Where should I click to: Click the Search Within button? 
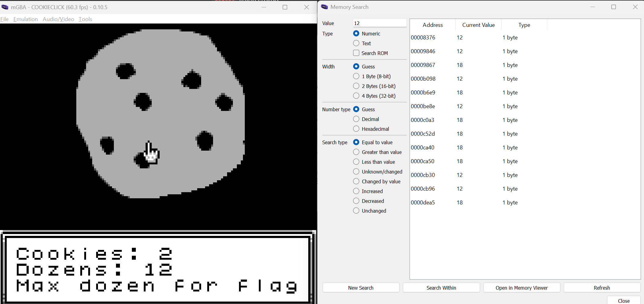point(441,288)
